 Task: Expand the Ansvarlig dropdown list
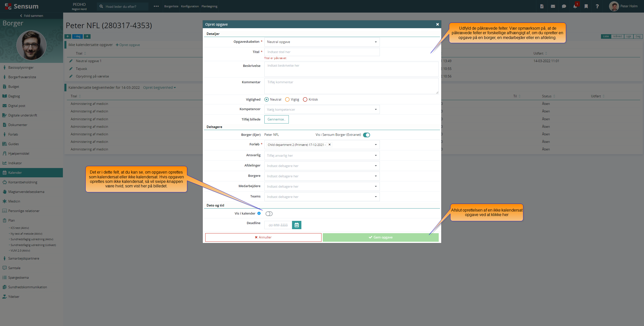(322, 155)
